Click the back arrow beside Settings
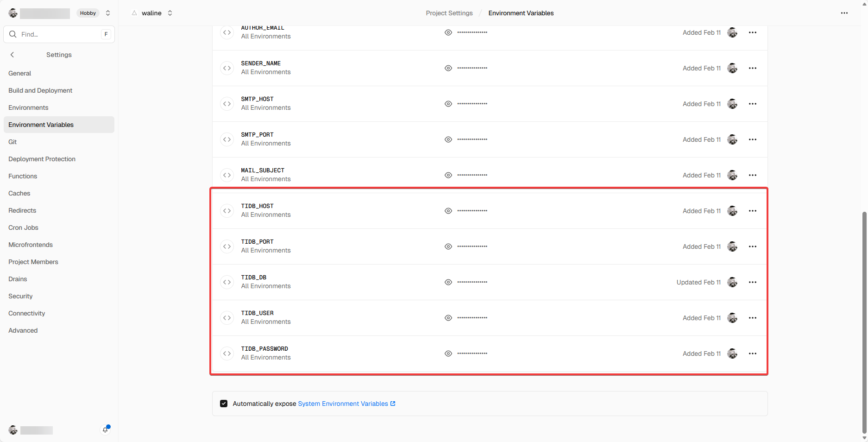This screenshot has width=868, height=442. point(13,55)
